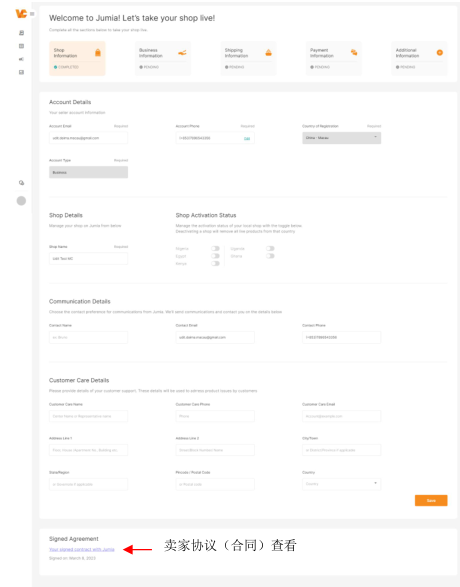The height and width of the screenshot is (587, 460).
Task: Click the Vendor Center logo in the sidebar
Action: click(21, 13)
